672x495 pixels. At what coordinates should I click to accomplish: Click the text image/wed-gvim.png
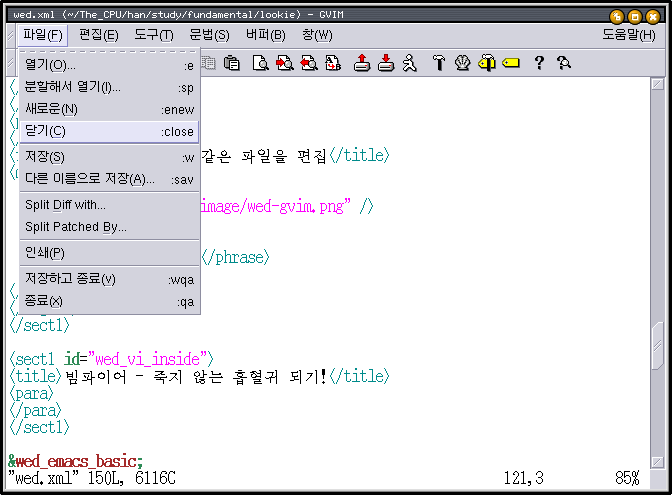pyautogui.click(x=272, y=207)
